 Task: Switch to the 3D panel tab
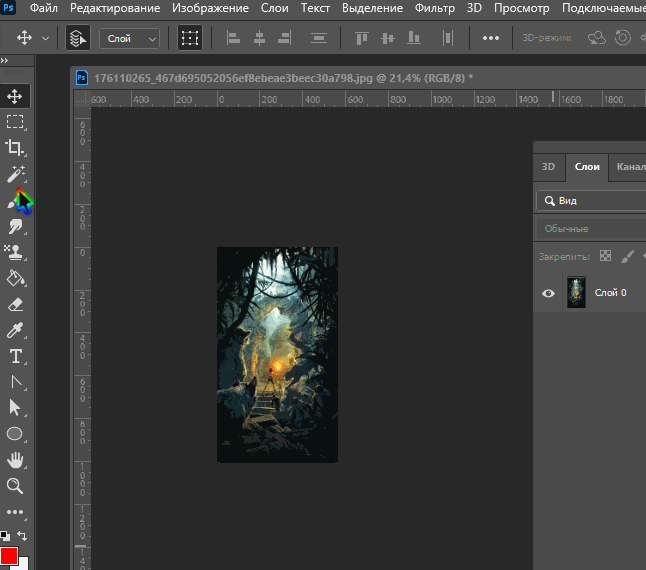[x=548, y=167]
